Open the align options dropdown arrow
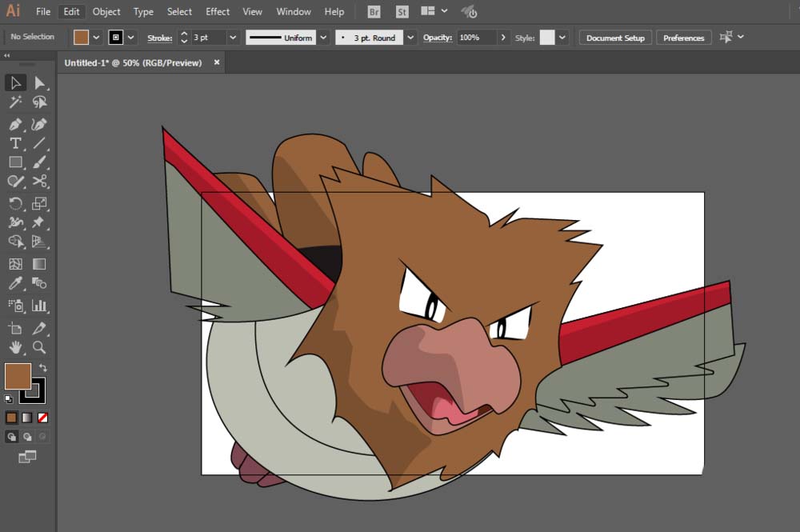800x532 pixels. 741,37
